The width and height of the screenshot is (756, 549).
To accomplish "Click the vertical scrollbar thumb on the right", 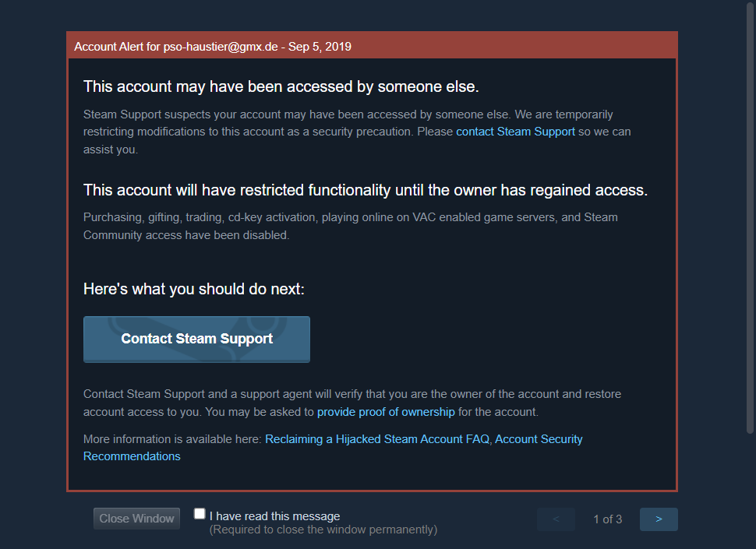I will point(750,216).
